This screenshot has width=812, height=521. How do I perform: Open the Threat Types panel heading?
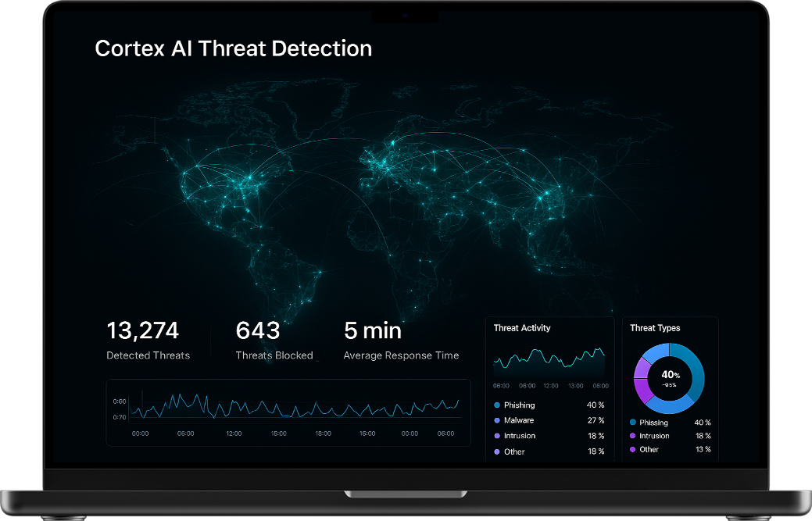[x=655, y=328]
